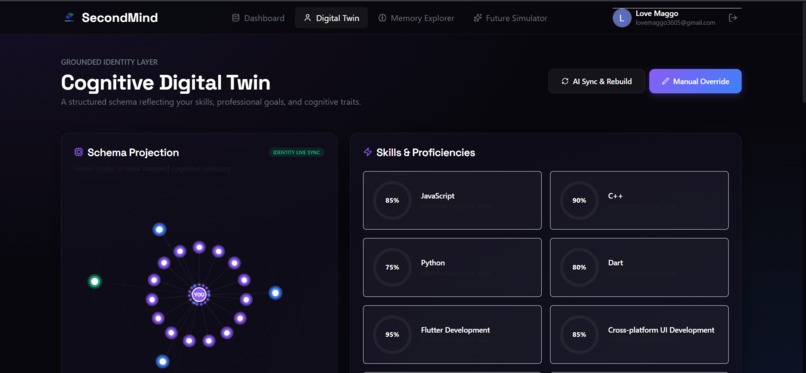Click the Flutter Development 95% progress ring

[392, 334]
